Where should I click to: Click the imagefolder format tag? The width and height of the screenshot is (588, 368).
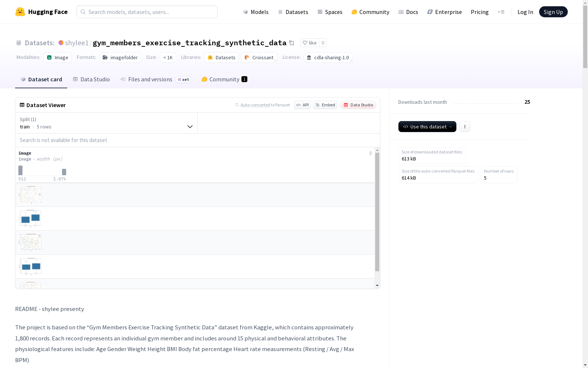[x=120, y=57]
